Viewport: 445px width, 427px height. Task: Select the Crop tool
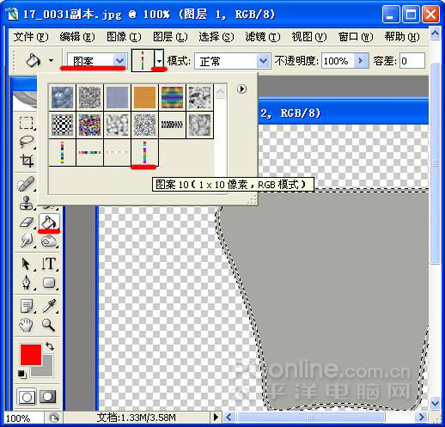click(27, 161)
